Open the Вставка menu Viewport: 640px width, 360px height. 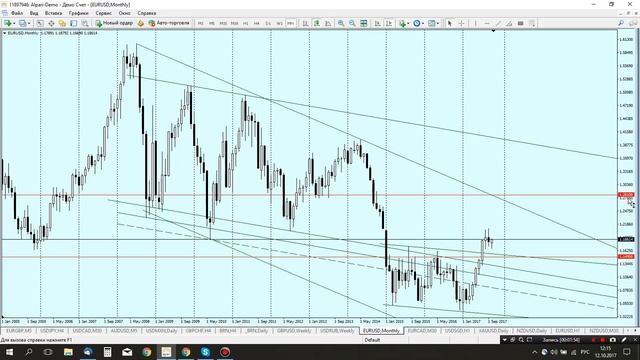[53, 13]
